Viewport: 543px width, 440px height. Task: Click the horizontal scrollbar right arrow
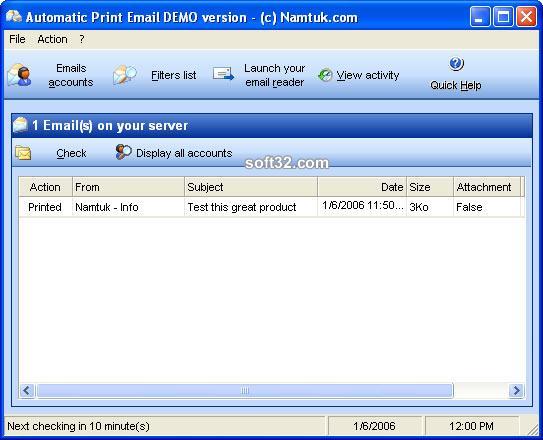click(516, 390)
